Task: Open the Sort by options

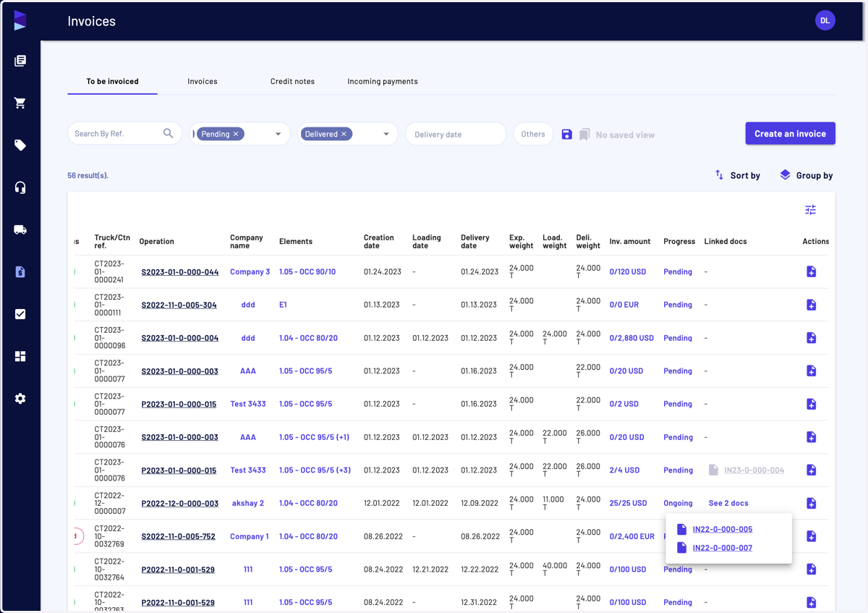Action: 737,175
